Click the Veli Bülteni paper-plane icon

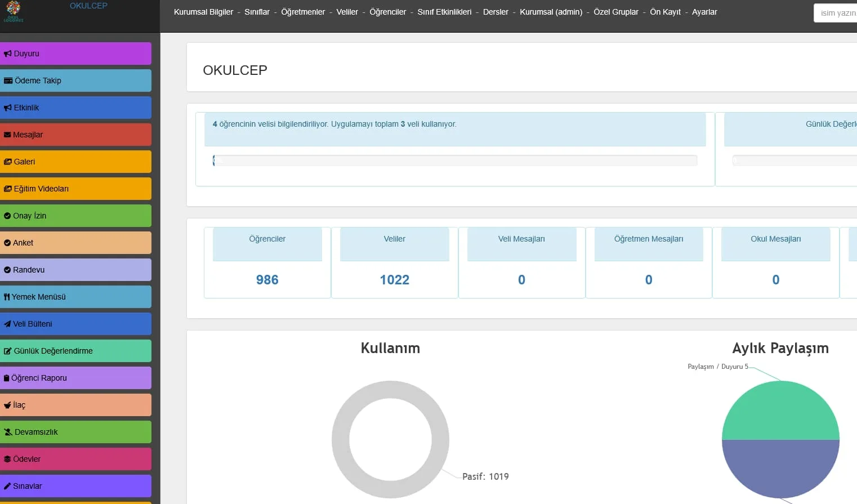click(x=7, y=324)
